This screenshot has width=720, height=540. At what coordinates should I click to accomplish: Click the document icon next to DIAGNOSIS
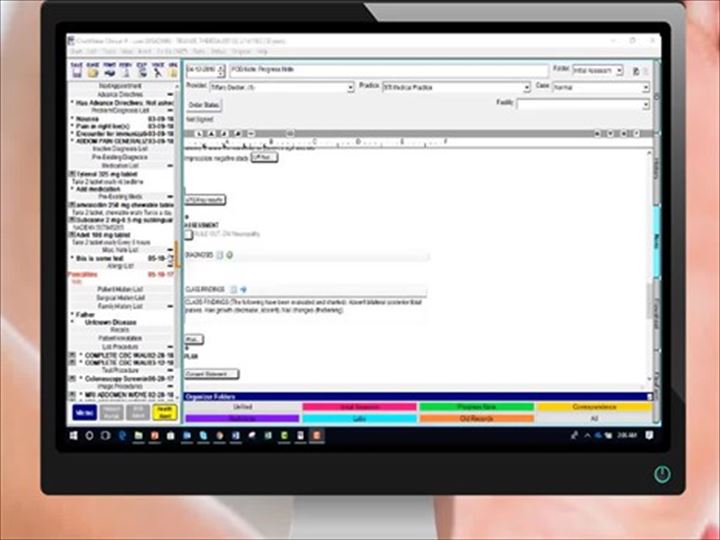click(219, 255)
